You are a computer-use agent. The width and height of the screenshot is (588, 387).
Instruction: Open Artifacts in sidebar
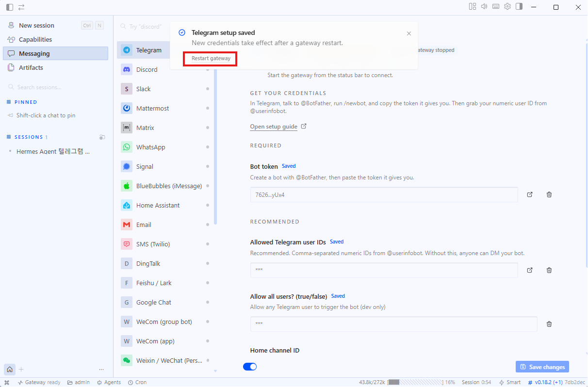coord(55,67)
